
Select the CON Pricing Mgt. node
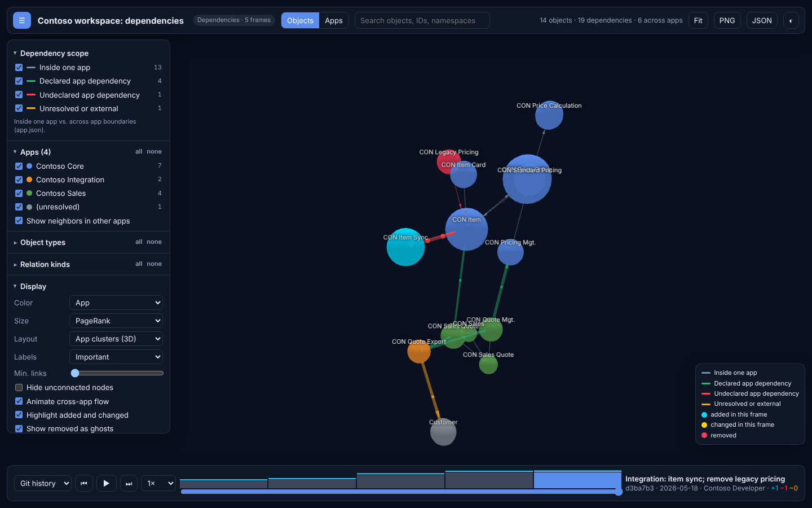(510, 252)
